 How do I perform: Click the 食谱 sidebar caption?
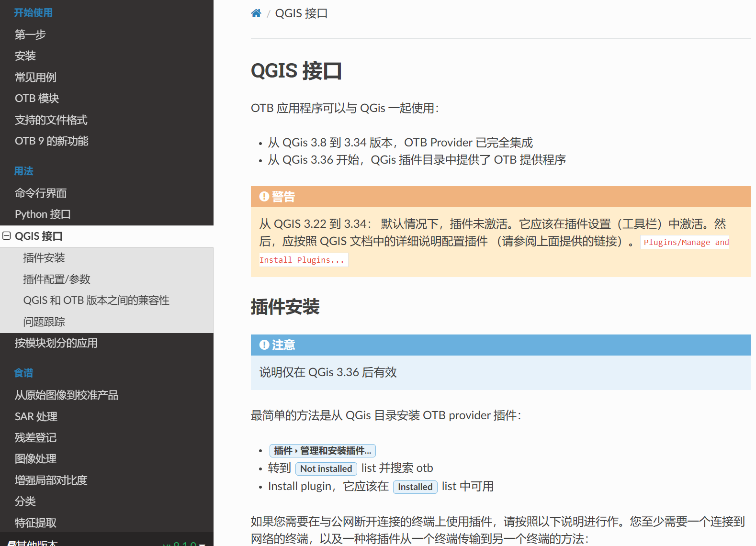(x=23, y=373)
